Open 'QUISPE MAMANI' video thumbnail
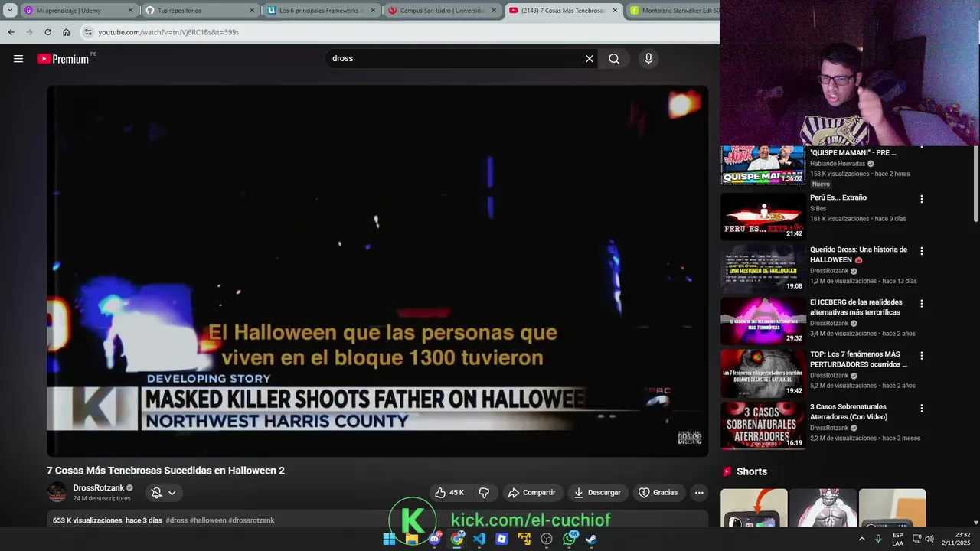This screenshot has width=980, height=551. click(x=763, y=165)
